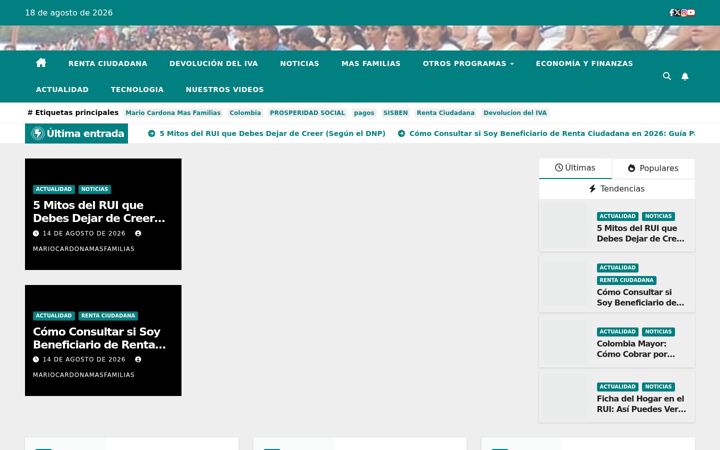
Task: Open the Instagram social icon
Action: point(684,12)
